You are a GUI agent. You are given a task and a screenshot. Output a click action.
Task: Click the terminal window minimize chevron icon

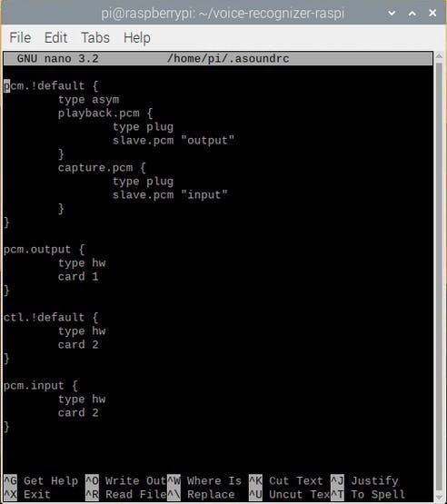392,14
